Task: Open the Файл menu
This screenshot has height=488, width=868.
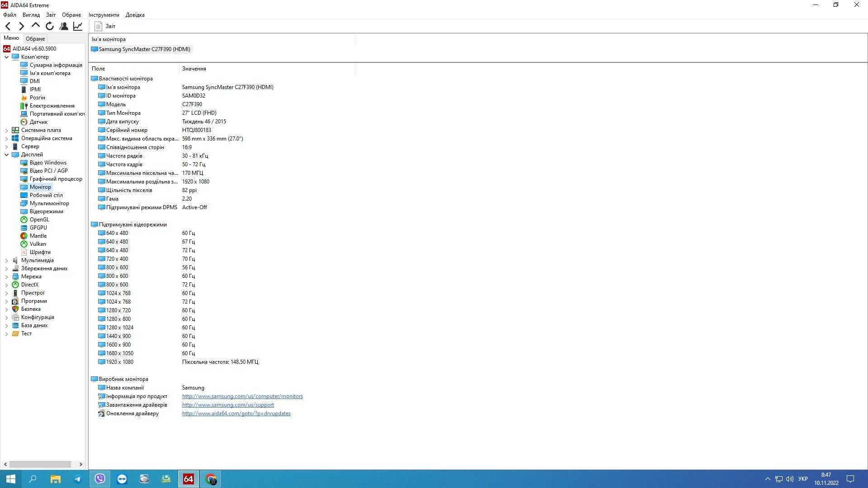Action: click(9, 15)
